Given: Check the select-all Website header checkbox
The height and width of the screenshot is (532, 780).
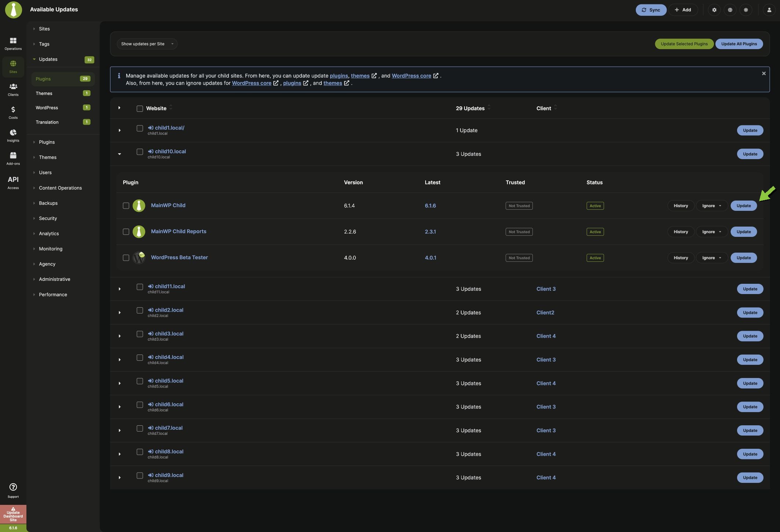Looking at the screenshot, I should point(140,109).
